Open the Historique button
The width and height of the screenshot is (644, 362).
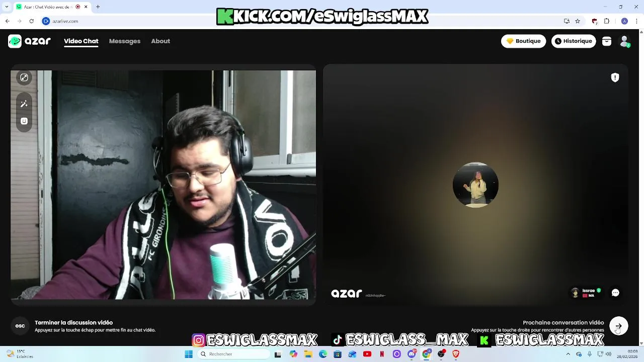[574, 41]
